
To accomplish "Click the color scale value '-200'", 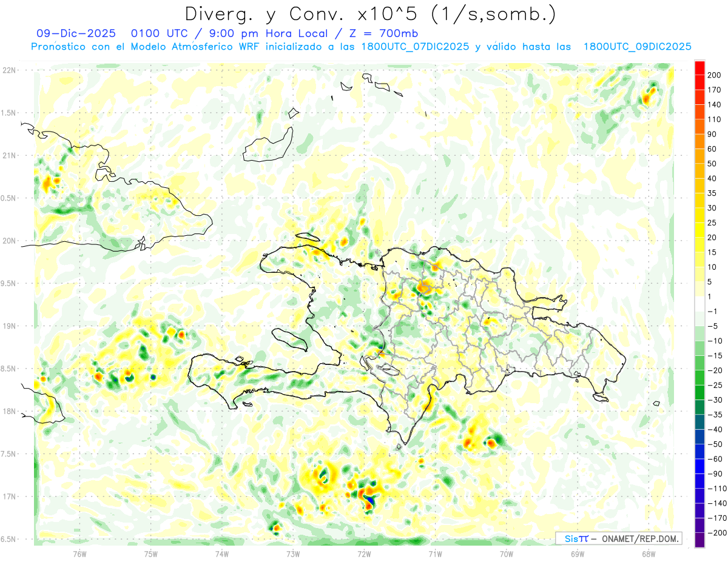I will [716, 532].
